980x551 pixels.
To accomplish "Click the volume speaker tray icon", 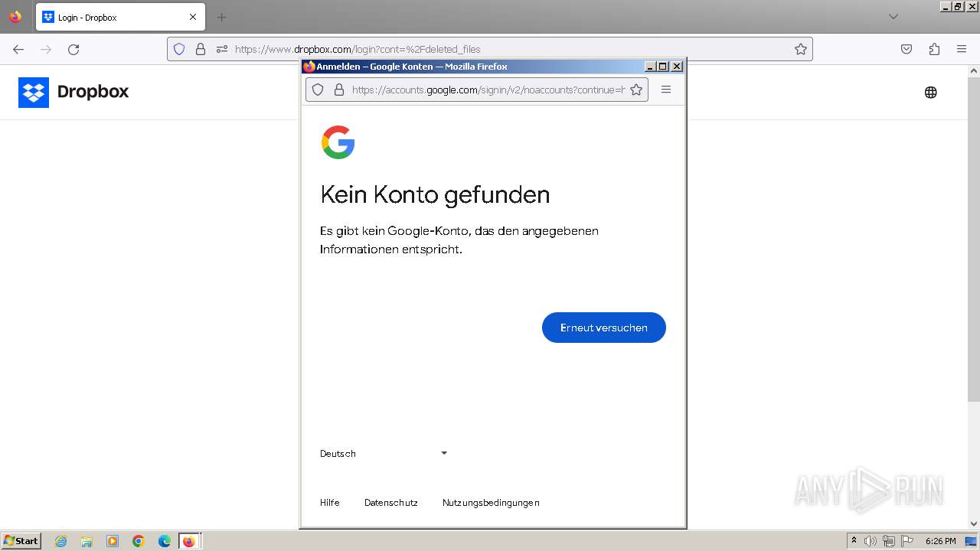I will (871, 541).
